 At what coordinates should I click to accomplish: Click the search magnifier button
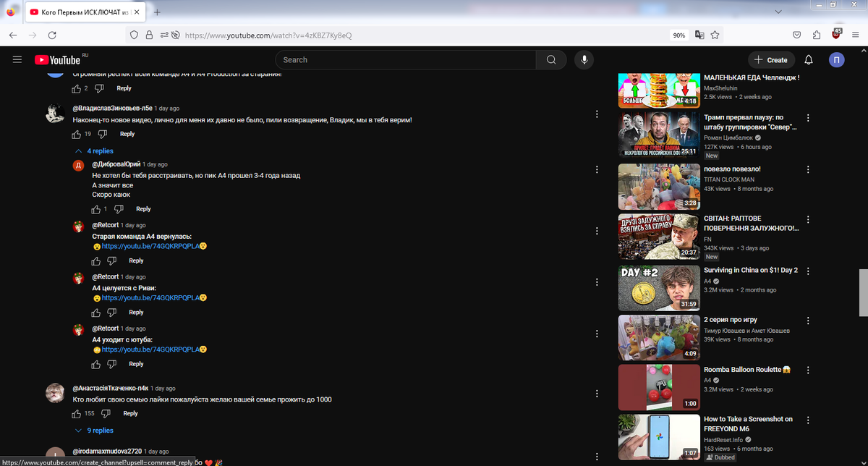[x=551, y=60]
